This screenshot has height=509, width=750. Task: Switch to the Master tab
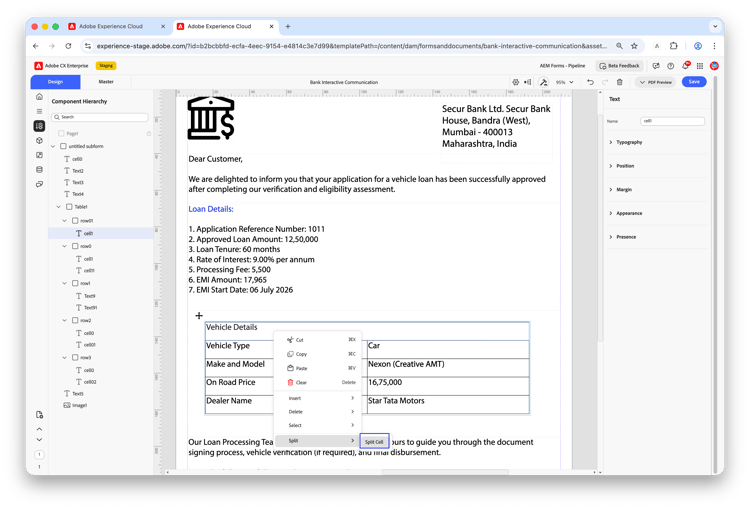106,82
